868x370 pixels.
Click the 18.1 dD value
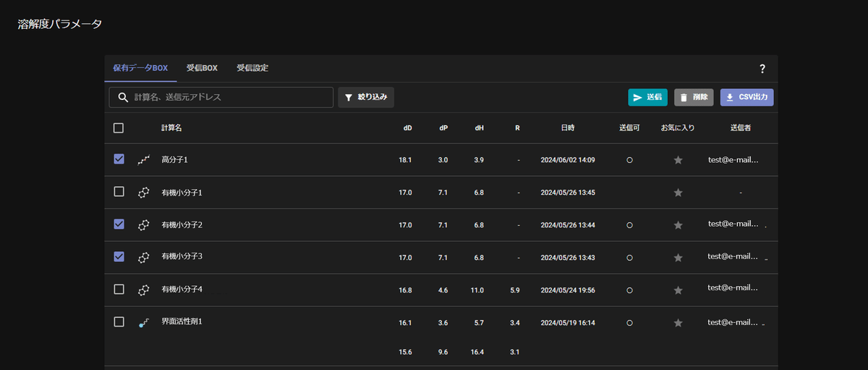click(405, 160)
